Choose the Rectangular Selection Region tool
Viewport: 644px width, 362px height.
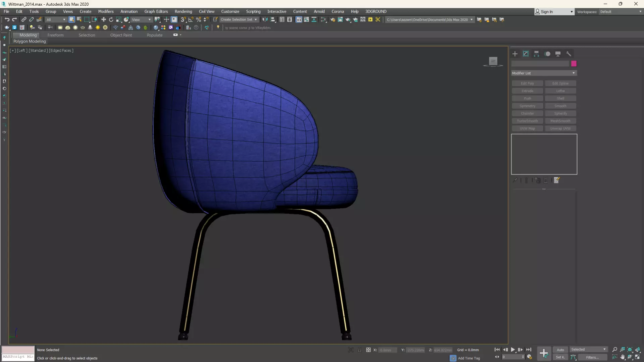tap(87, 19)
